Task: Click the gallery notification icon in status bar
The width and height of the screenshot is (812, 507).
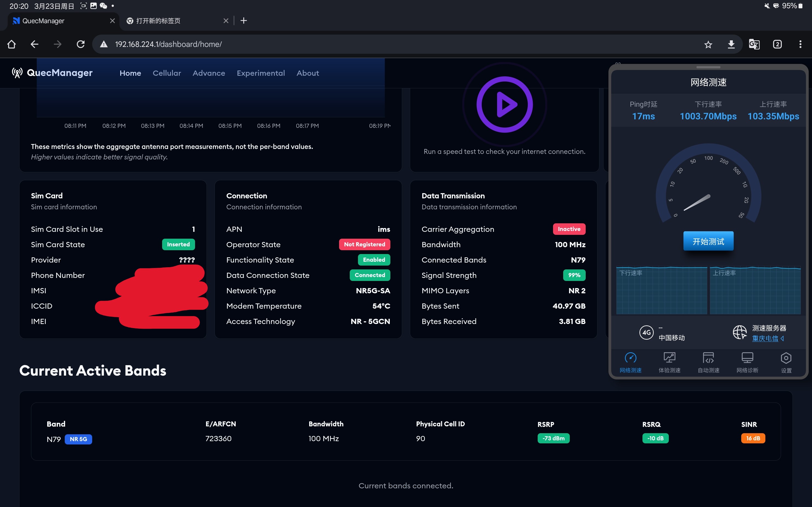Action: (x=94, y=6)
